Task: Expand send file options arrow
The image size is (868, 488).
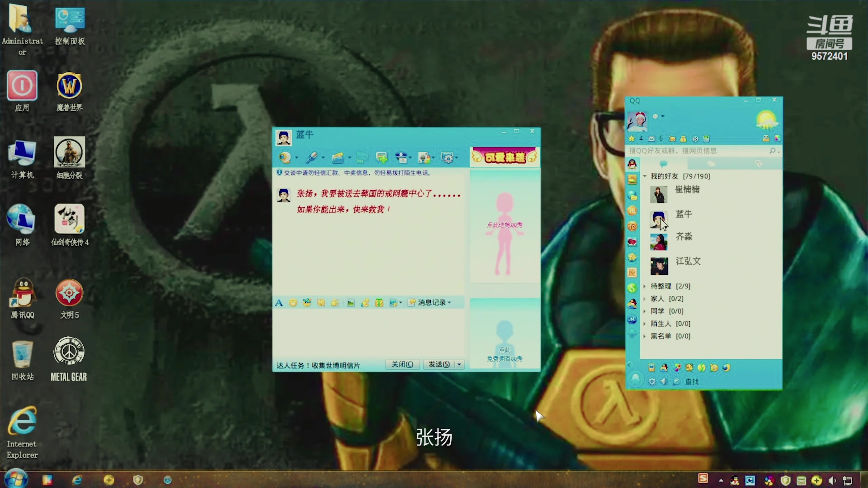Action: point(349,158)
